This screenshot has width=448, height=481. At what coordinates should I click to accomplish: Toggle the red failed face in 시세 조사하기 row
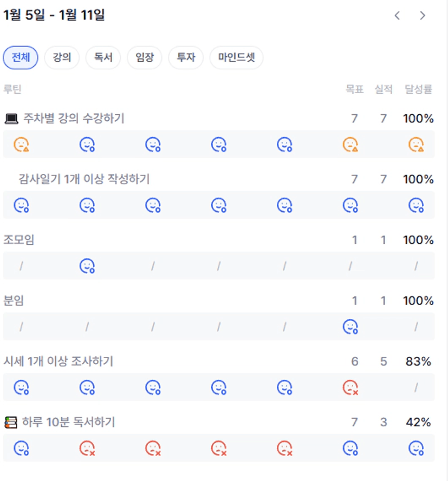coord(350,387)
